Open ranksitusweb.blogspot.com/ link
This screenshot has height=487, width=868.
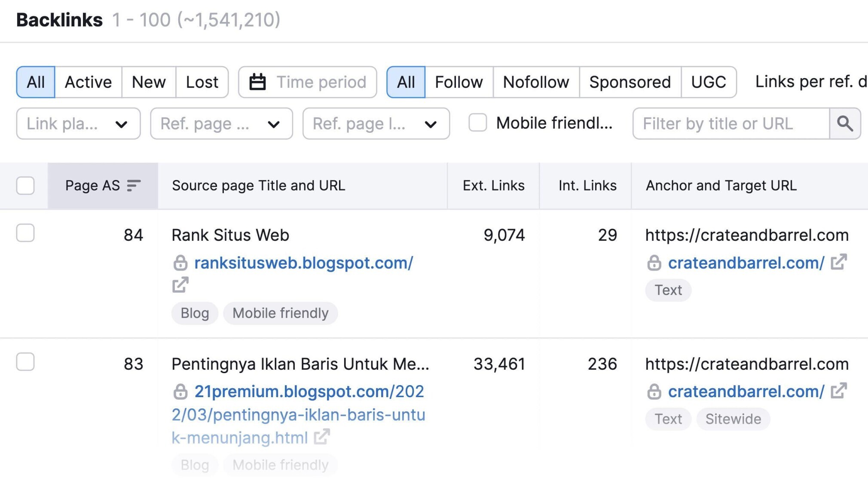tap(303, 263)
